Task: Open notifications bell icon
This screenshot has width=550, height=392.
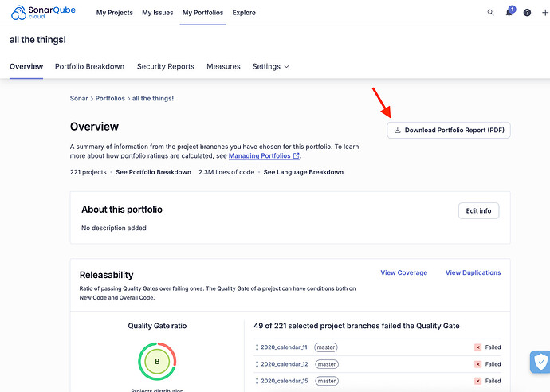Action: (x=509, y=13)
